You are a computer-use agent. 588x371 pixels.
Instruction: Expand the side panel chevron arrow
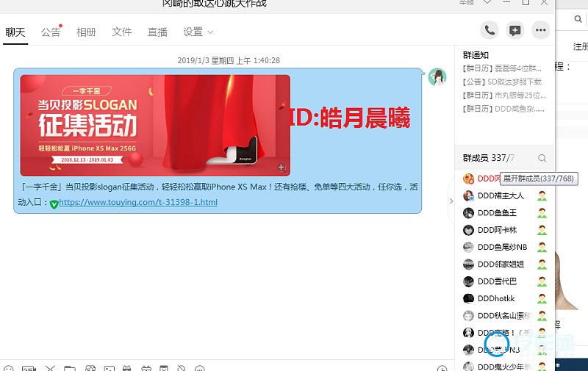click(x=451, y=201)
